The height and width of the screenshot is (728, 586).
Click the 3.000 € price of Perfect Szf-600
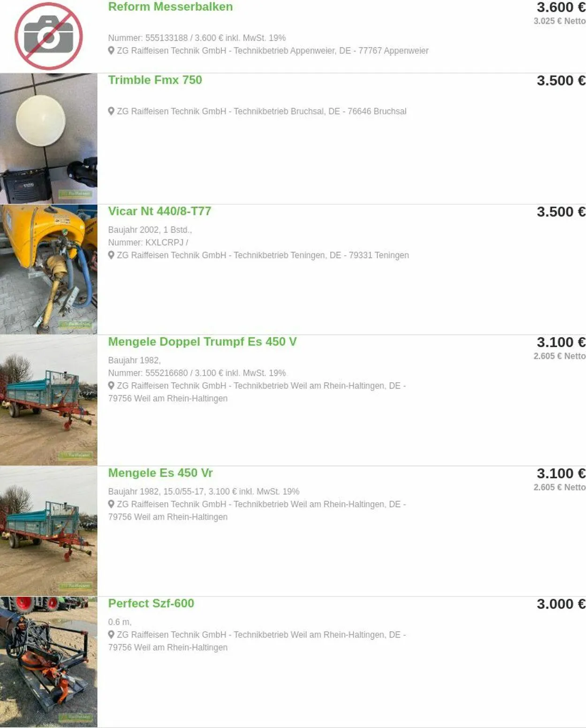(561, 604)
